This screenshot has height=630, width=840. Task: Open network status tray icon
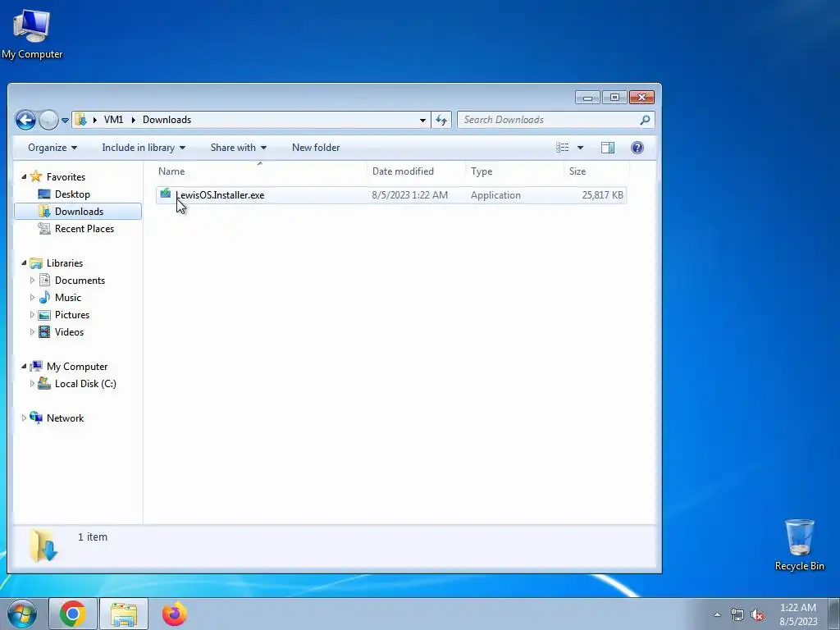pos(737,614)
